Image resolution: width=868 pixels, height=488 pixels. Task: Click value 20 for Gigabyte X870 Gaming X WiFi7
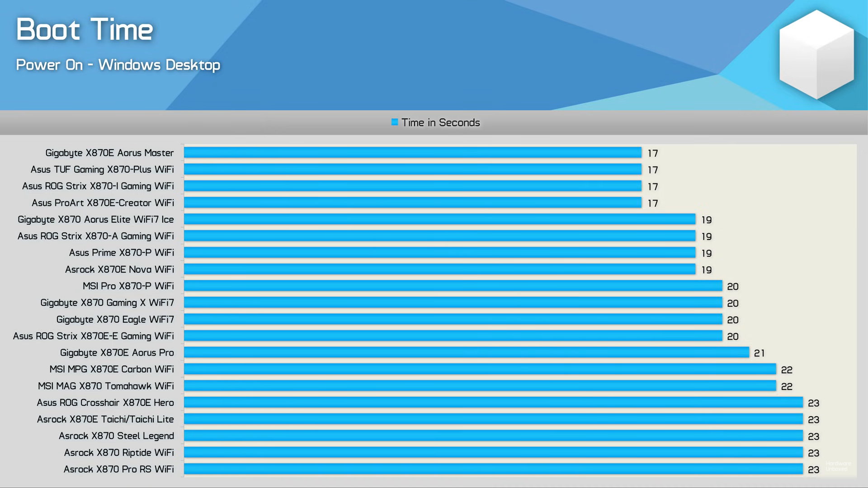(x=733, y=303)
